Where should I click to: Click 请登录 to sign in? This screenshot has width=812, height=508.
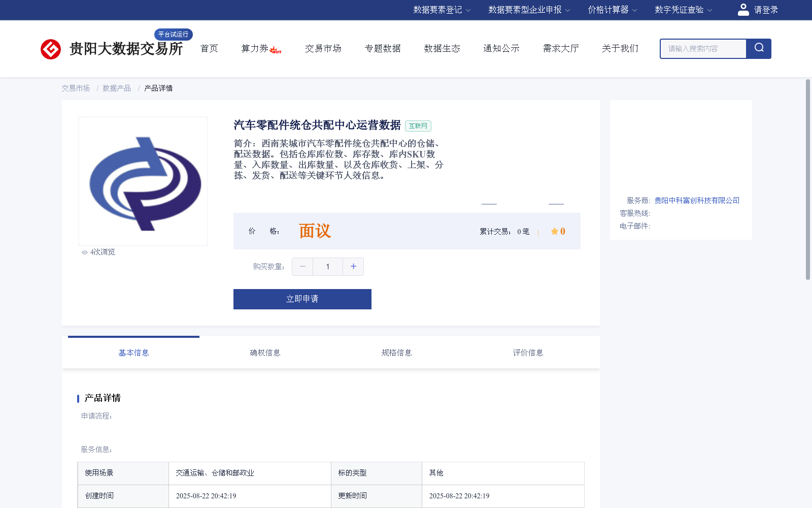pyautogui.click(x=766, y=10)
